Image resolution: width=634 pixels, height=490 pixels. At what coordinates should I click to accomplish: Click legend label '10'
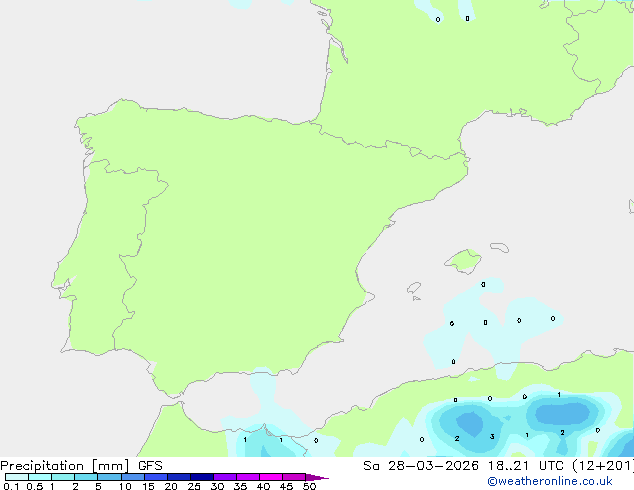125,486
